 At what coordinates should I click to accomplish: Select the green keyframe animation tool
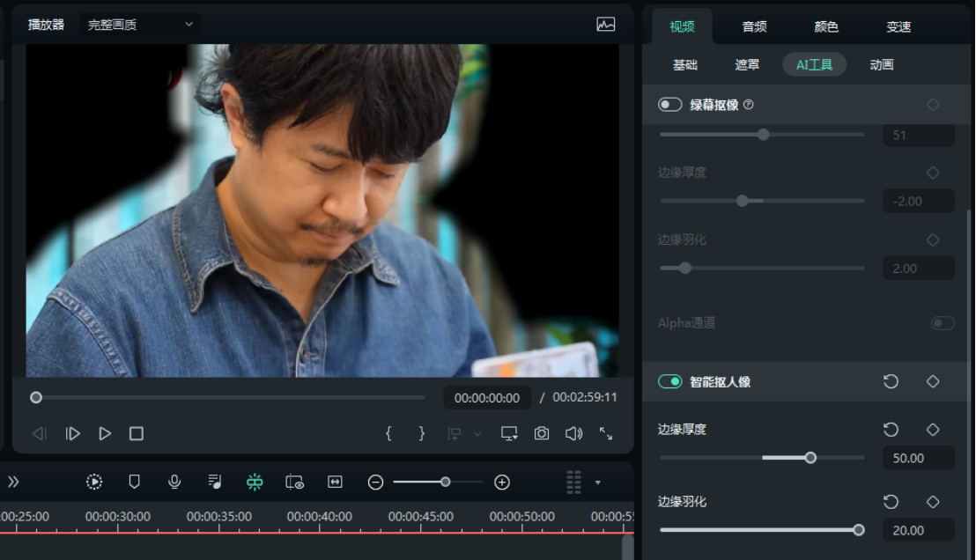pos(255,482)
